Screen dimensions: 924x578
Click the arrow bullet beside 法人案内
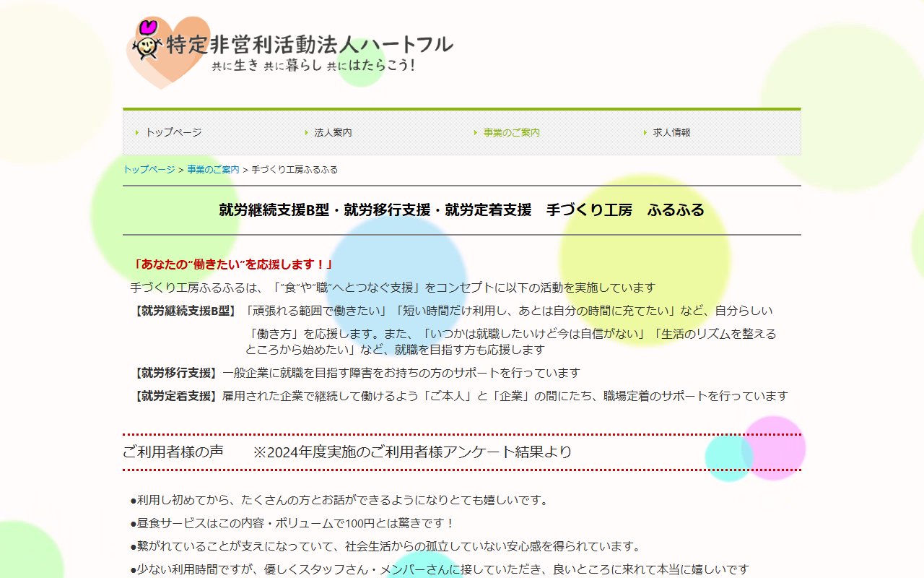[306, 132]
